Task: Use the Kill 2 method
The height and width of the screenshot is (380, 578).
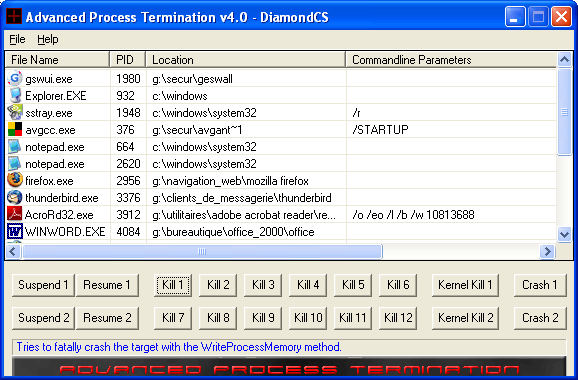Action: 218,285
